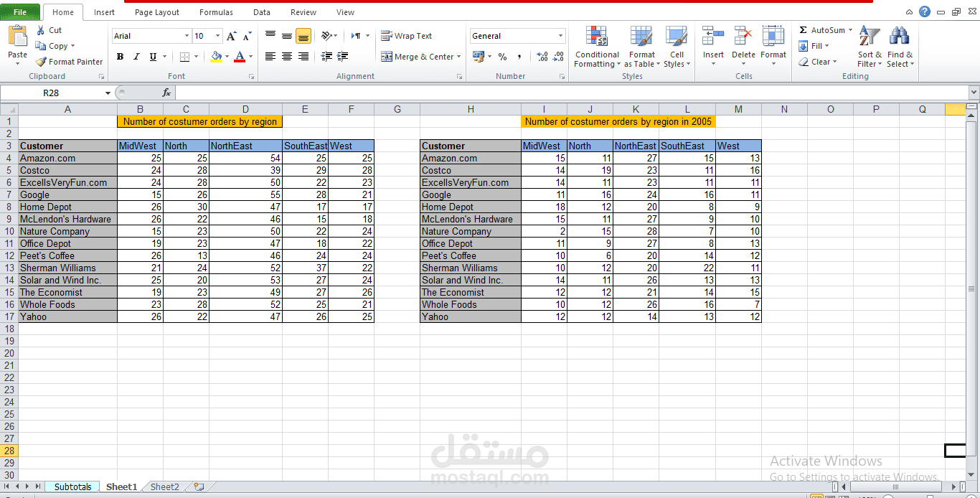This screenshot has height=498, width=980.
Task: Select column D header
Action: [x=245, y=109]
